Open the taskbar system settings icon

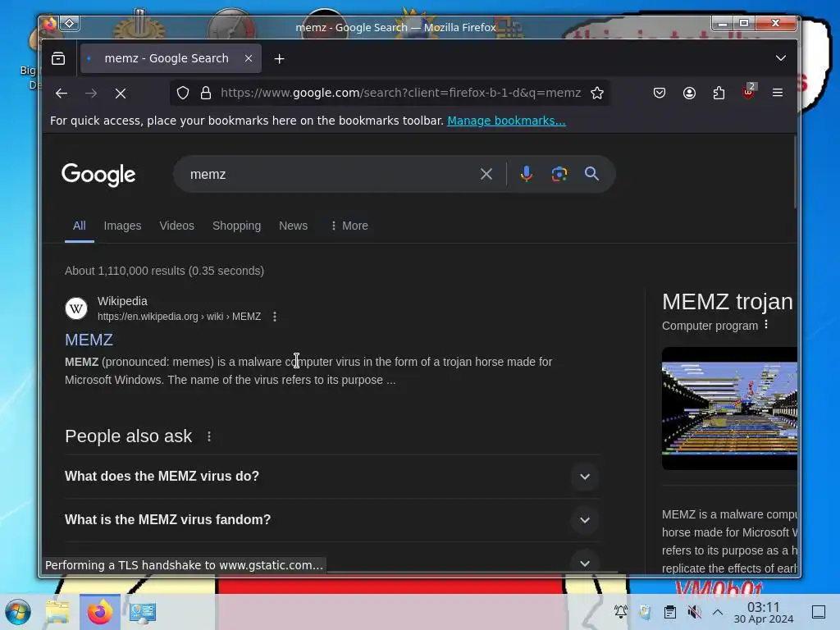pyautogui.click(x=143, y=612)
